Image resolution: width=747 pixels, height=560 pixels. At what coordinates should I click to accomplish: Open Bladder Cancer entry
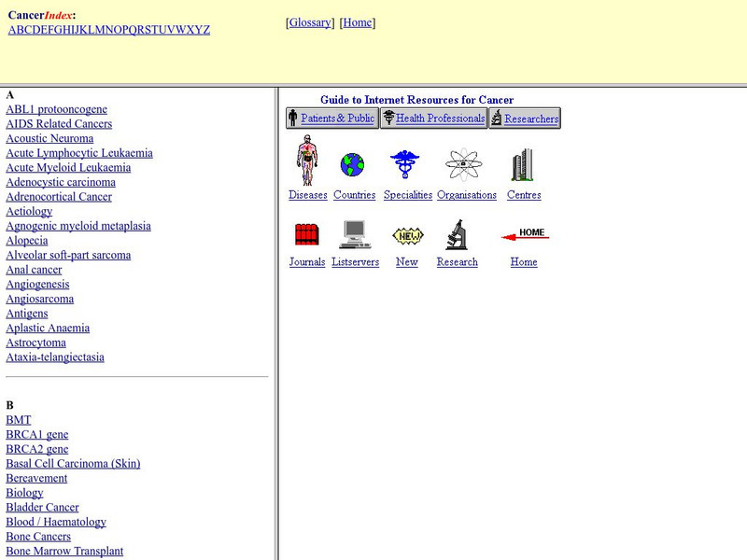coord(42,508)
